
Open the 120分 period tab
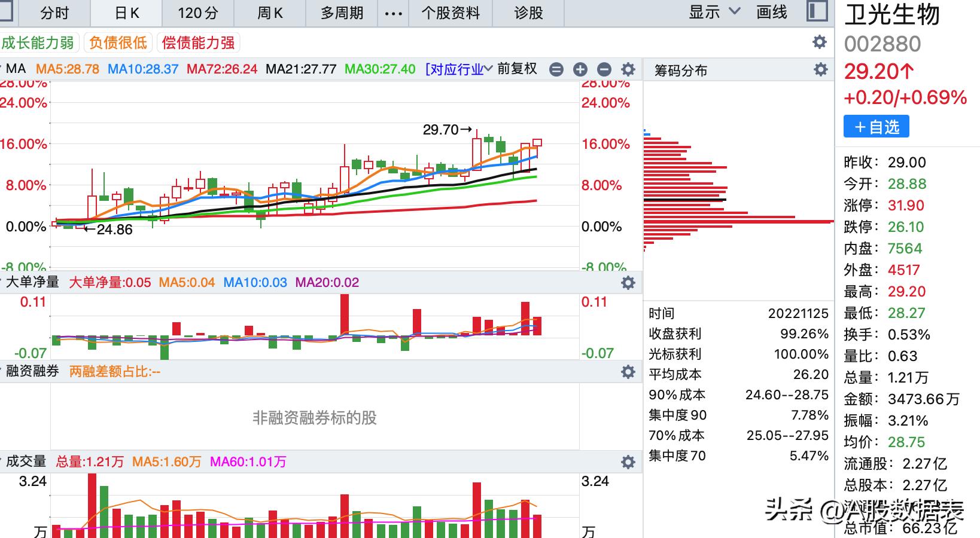click(x=198, y=13)
